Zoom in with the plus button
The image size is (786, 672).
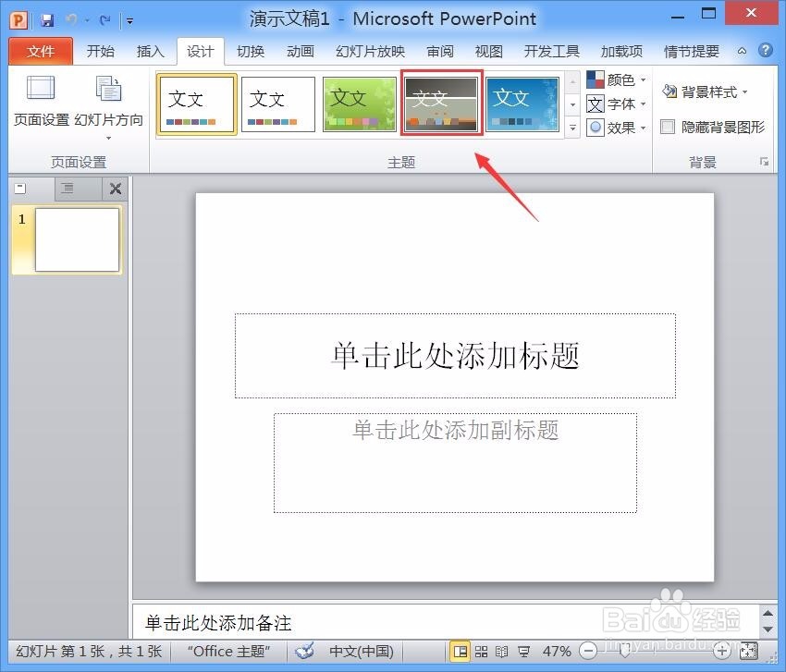click(721, 652)
